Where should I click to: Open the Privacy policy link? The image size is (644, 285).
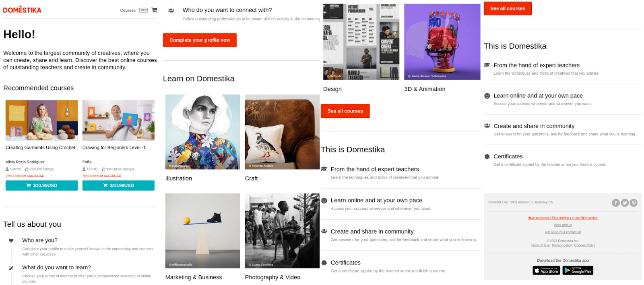point(561,245)
